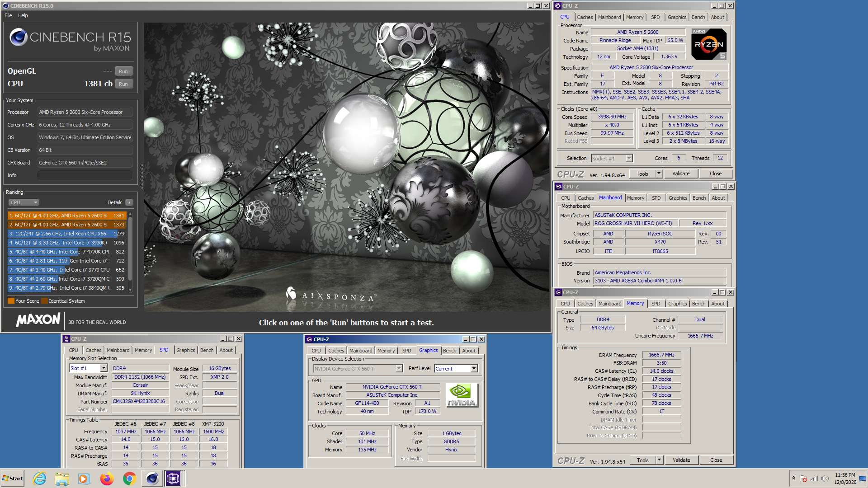Click CPU-Z icon in top CPU window title bar
Image resolution: width=868 pixels, height=488 pixels.
[x=558, y=6]
